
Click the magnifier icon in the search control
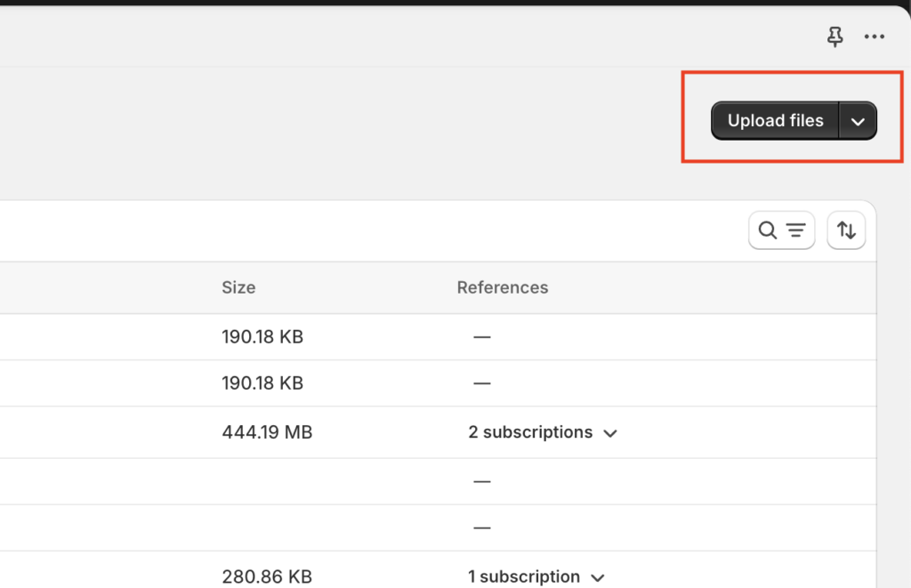click(768, 230)
